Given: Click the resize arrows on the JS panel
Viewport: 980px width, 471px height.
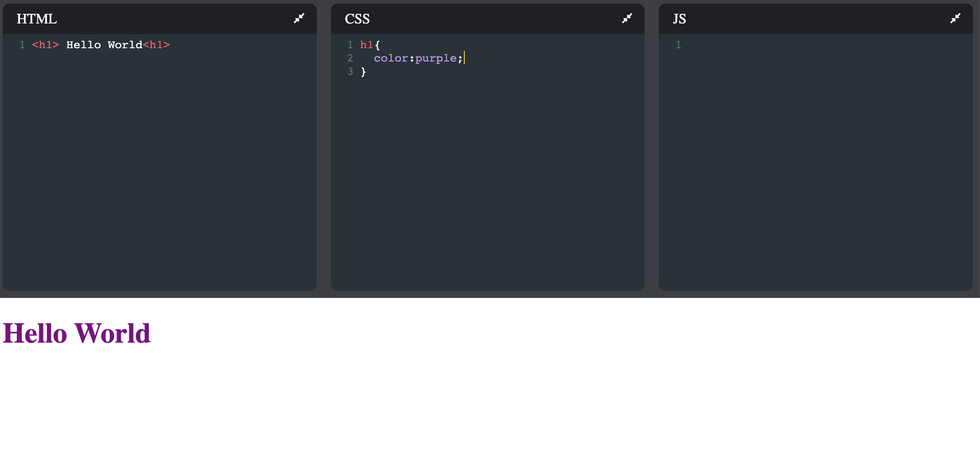Looking at the screenshot, I should [x=956, y=19].
